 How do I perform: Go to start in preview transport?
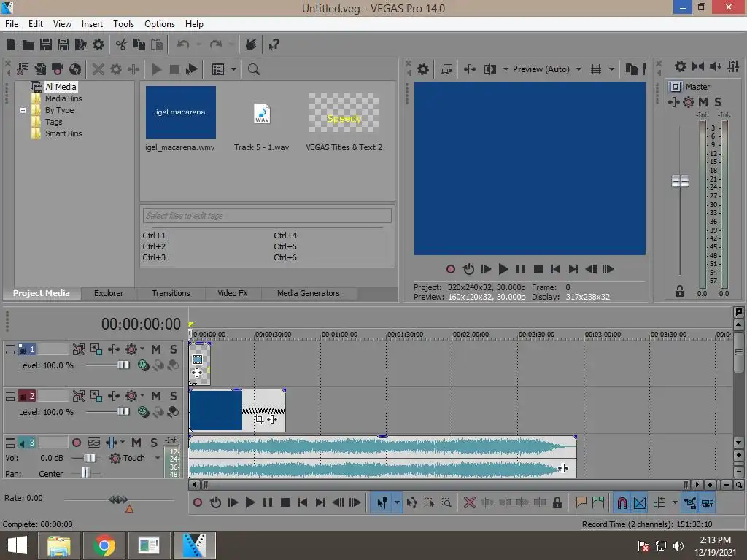(x=555, y=270)
